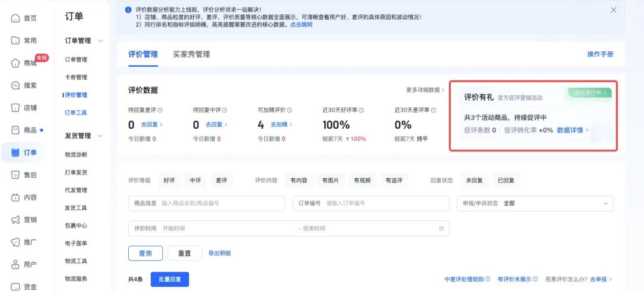The image size is (644, 292).
Task: Click the calendar icon in 评价时间 field
Action: point(441,229)
